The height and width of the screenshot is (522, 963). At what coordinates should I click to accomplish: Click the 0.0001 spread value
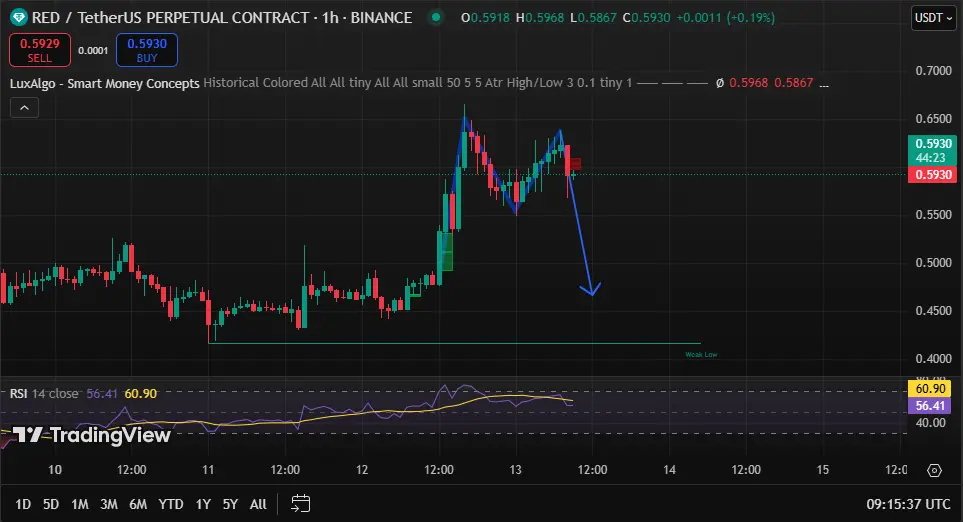pyautogui.click(x=93, y=50)
